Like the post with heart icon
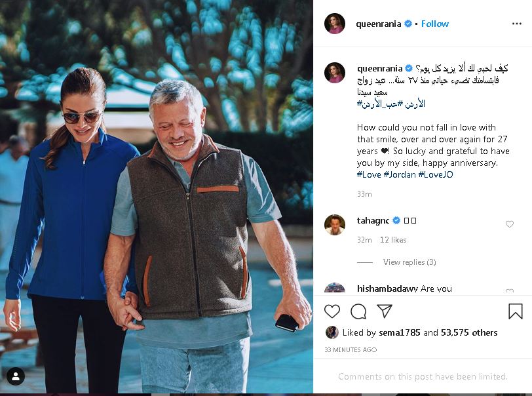The width and height of the screenshot is (532, 396). [332, 311]
